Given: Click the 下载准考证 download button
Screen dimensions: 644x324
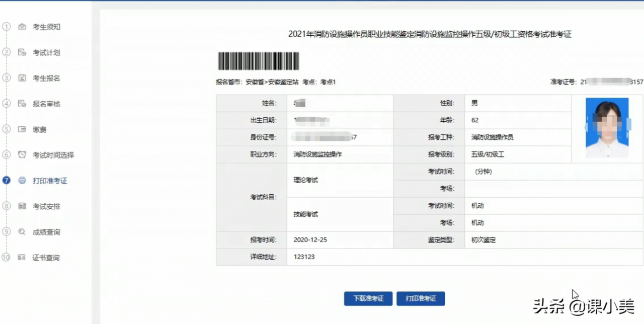Looking at the screenshot, I should click(367, 298).
